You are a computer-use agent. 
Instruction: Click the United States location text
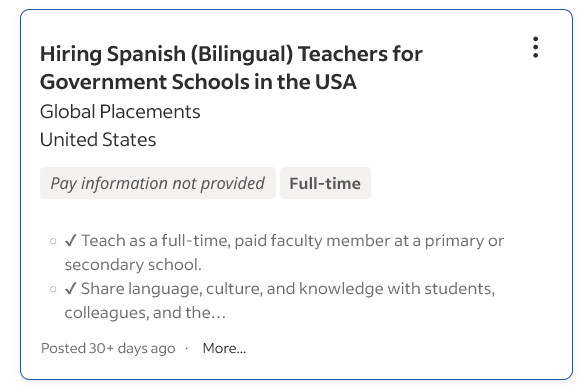pos(98,140)
